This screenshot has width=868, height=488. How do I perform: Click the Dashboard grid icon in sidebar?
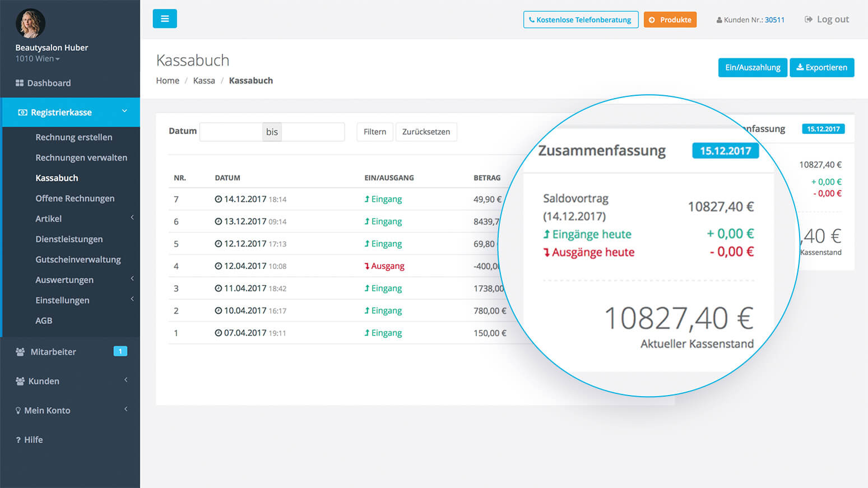[x=19, y=82]
